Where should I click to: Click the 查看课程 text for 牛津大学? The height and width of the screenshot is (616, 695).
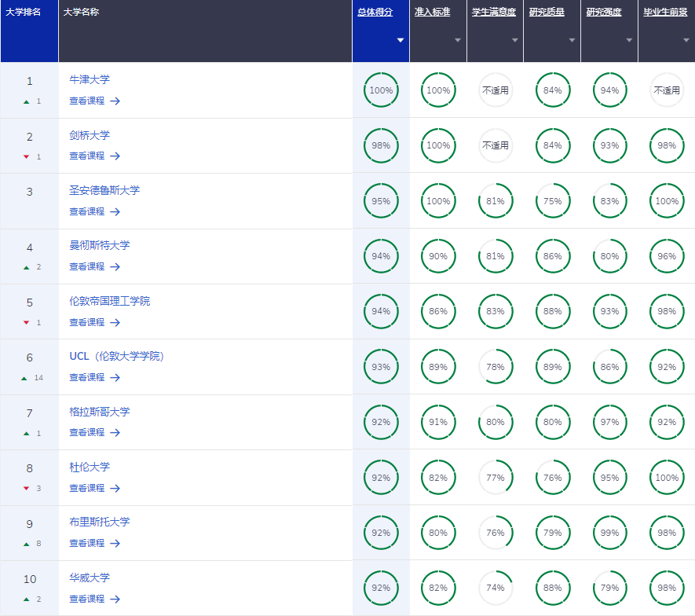87,101
